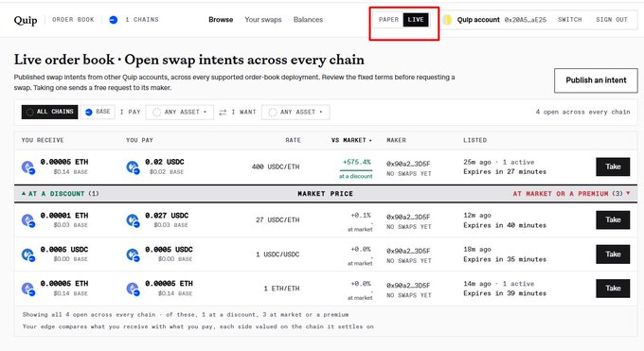Screen dimensions: 644x351
Task: Click receive icon in 1 ETH/ETH row
Action: [x=27, y=289]
